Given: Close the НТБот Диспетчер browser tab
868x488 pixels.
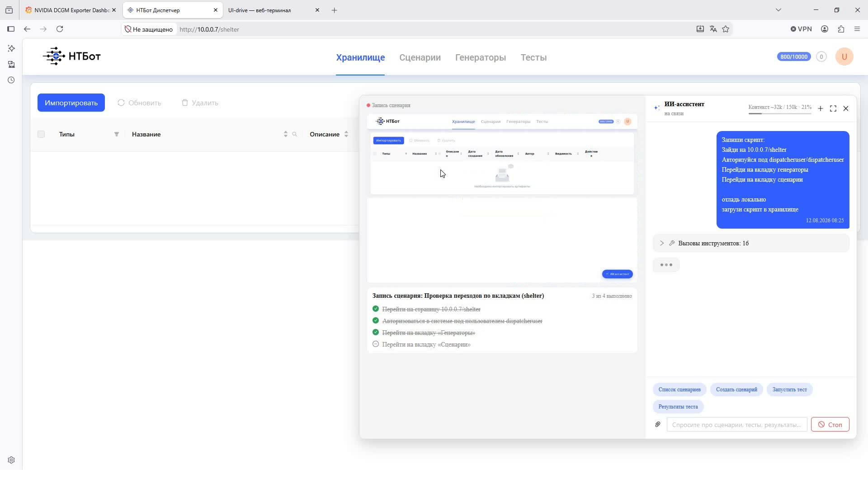Looking at the screenshot, I should click(215, 10).
